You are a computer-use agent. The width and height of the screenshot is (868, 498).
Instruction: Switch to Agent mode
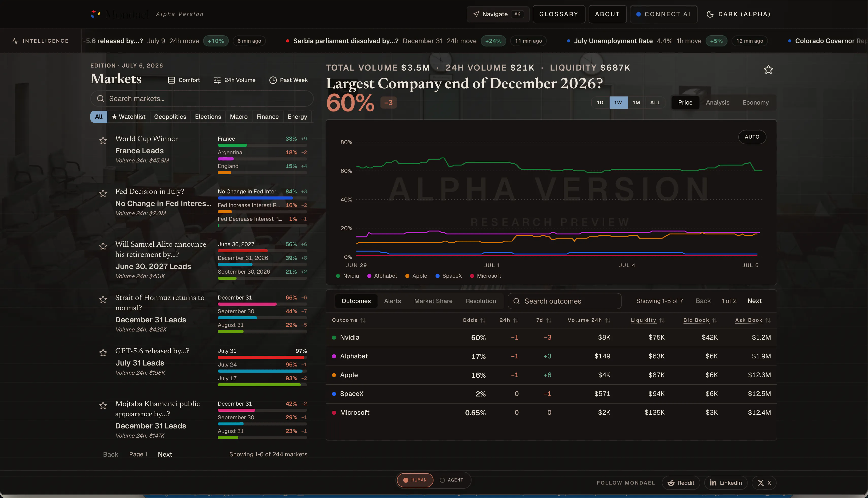[452, 480]
